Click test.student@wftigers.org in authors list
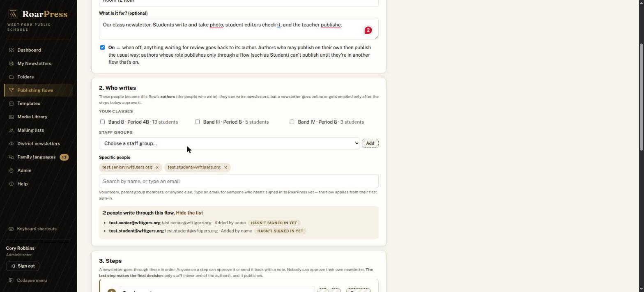644x292 pixels. point(136,231)
